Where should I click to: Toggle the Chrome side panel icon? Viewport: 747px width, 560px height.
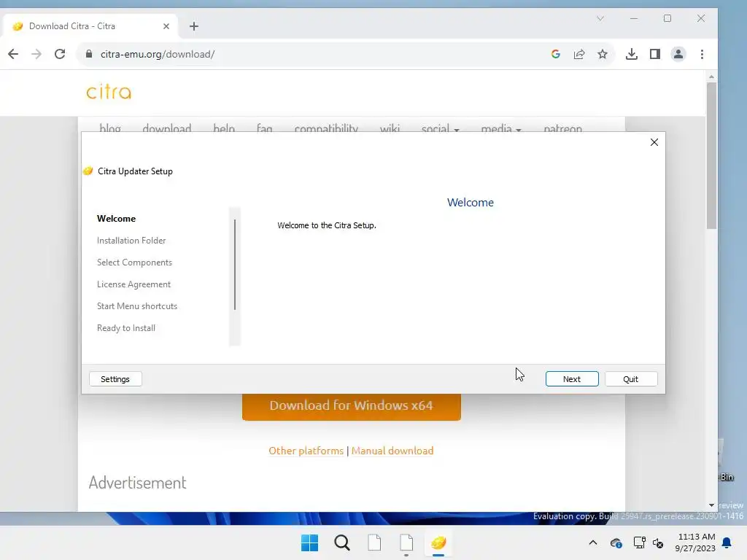[x=655, y=54]
